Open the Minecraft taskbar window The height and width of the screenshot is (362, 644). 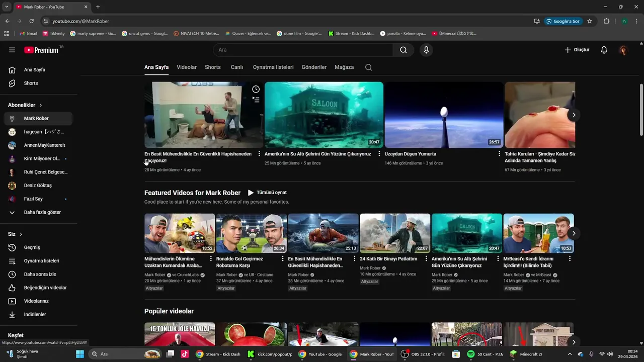point(526,354)
